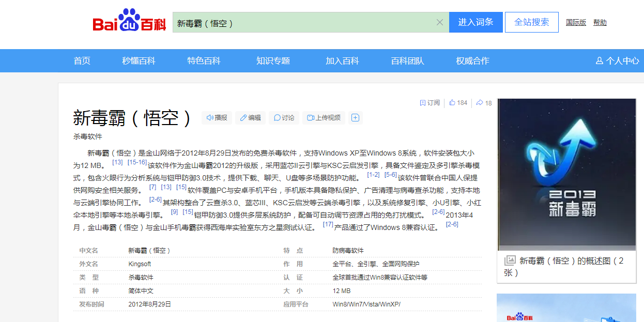Viewport: 644px width, 322px height.
Task: Open the 编辑 edit entry button
Action: click(251, 118)
